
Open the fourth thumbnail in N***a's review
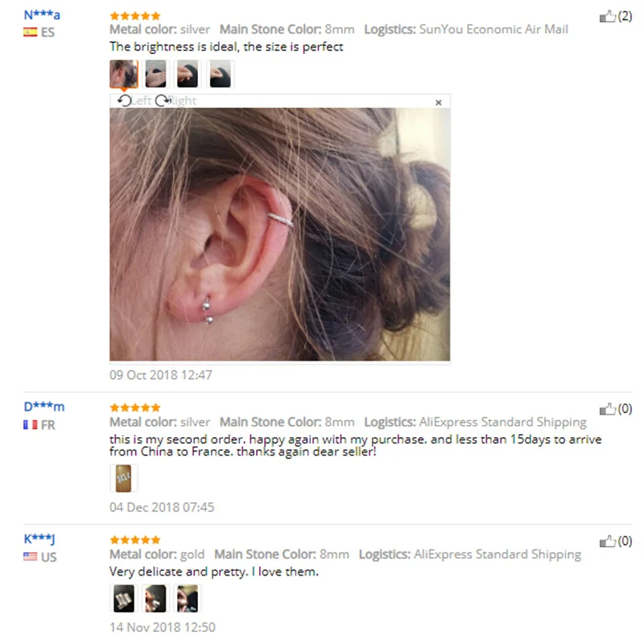[220, 74]
